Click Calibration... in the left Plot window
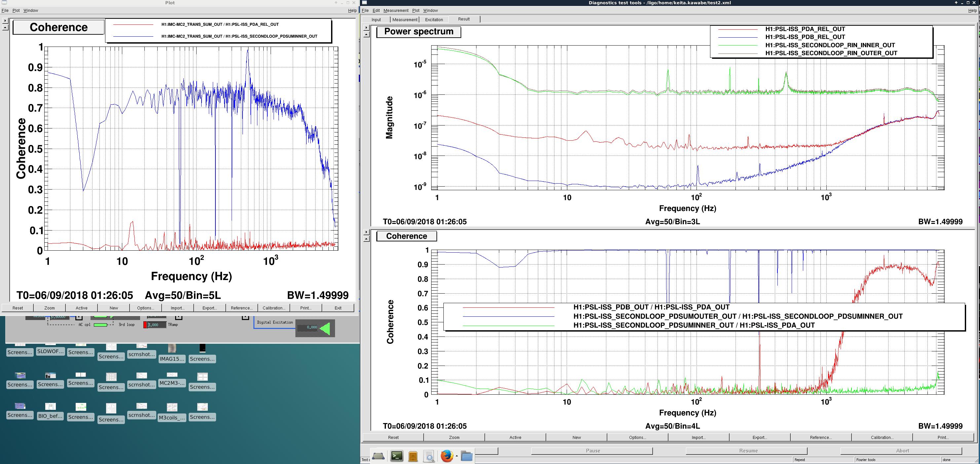The image size is (980, 464). 274,308
